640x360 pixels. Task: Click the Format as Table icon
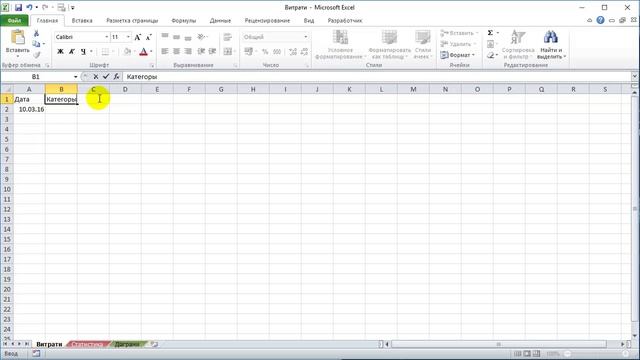[x=389, y=38]
